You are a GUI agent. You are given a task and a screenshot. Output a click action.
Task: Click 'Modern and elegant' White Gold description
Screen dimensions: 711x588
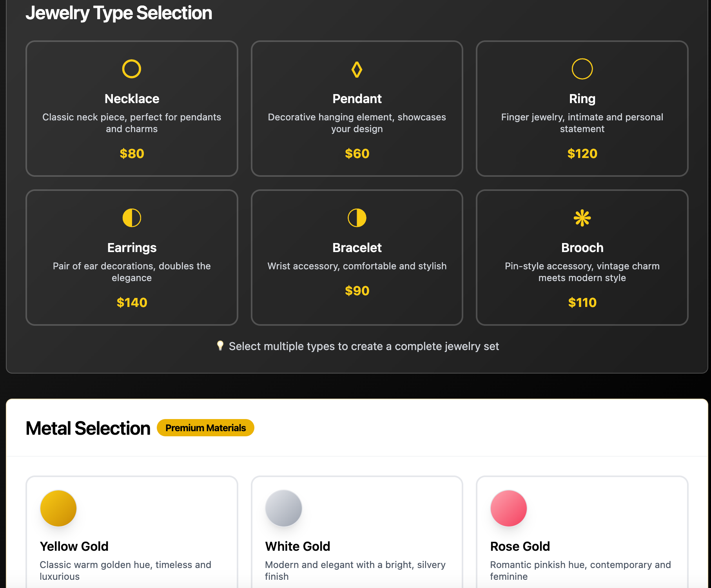[x=355, y=571]
